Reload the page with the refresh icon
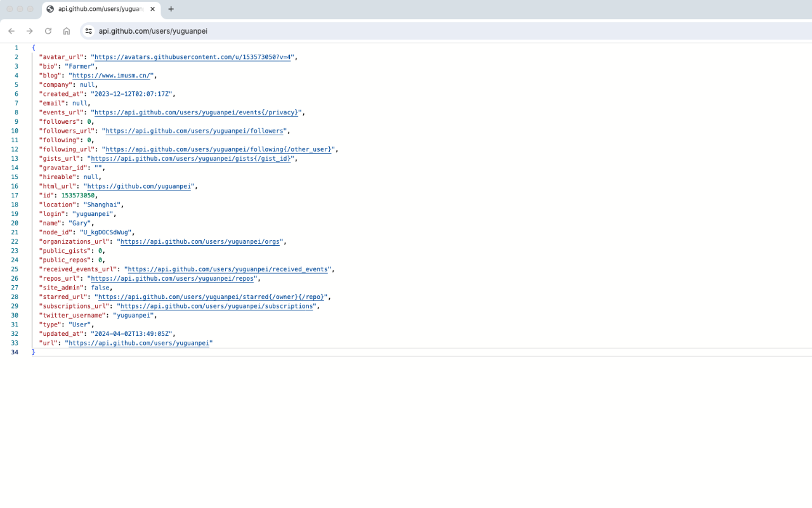The width and height of the screenshot is (812, 508). pyautogui.click(x=48, y=31)
